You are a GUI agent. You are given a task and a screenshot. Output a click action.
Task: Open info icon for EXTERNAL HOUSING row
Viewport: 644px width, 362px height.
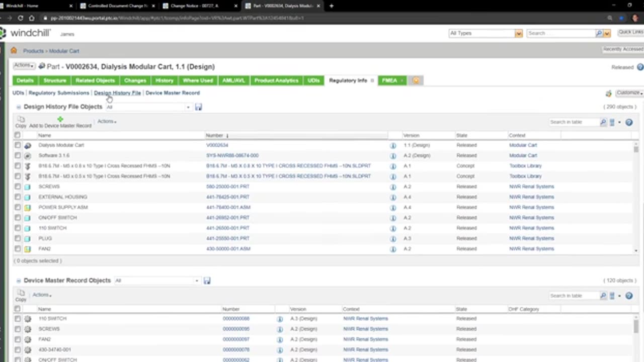(393, 197)
